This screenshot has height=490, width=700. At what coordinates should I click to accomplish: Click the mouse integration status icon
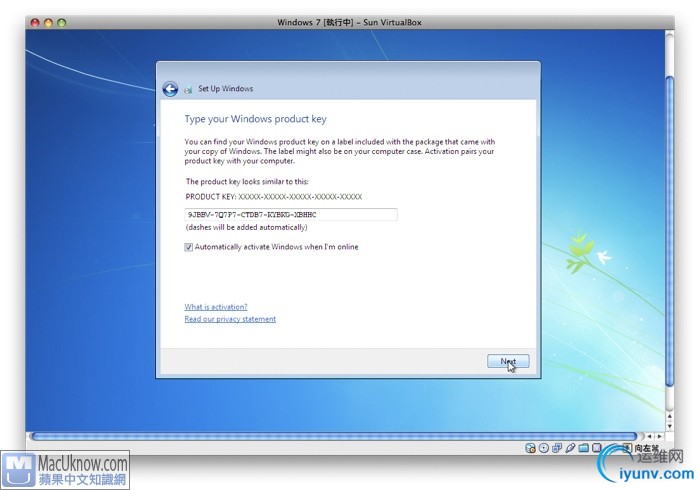tap(597, 448)
